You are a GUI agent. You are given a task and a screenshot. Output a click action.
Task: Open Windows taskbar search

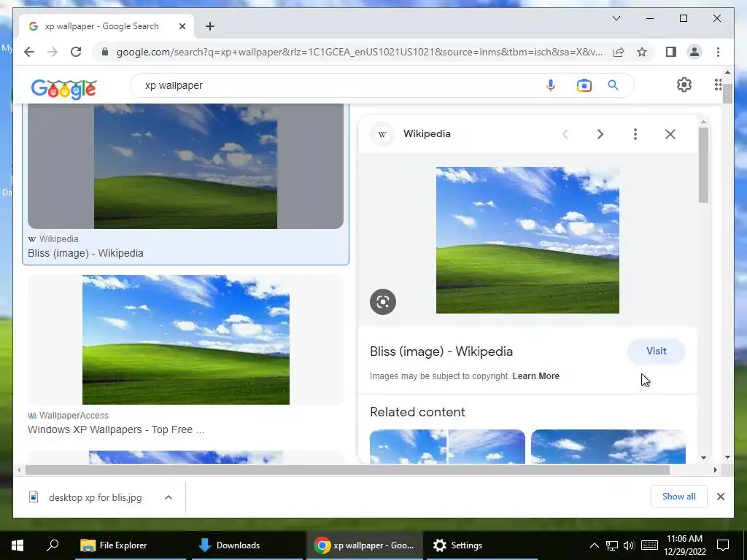[53, 545]
